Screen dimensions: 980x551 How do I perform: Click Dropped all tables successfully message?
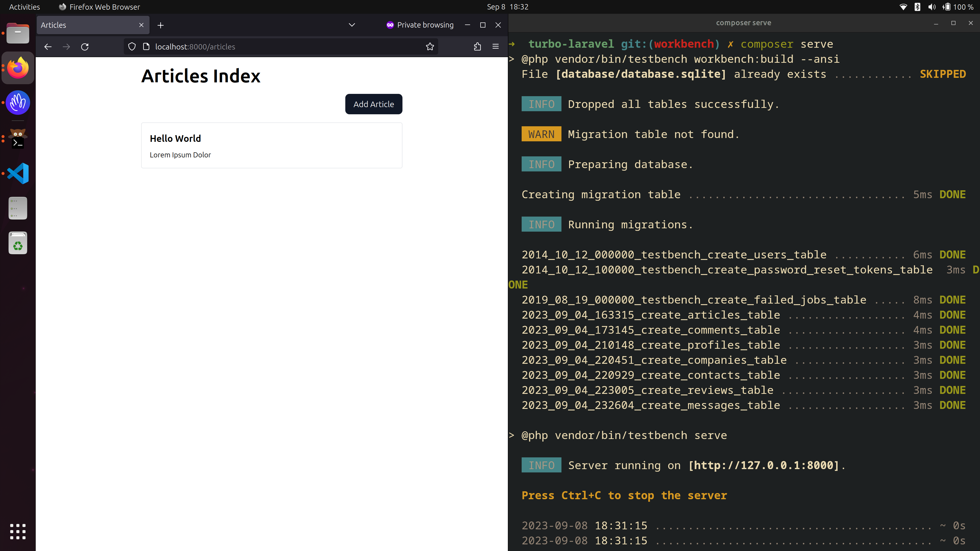tap(673, 104)
